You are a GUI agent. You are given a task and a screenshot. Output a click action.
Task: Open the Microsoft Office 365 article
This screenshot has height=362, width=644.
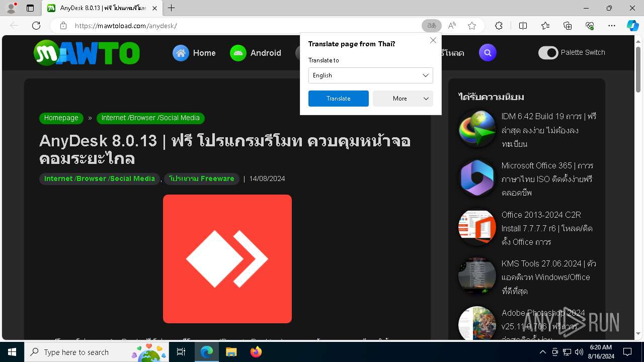click(x=547, y=179)
